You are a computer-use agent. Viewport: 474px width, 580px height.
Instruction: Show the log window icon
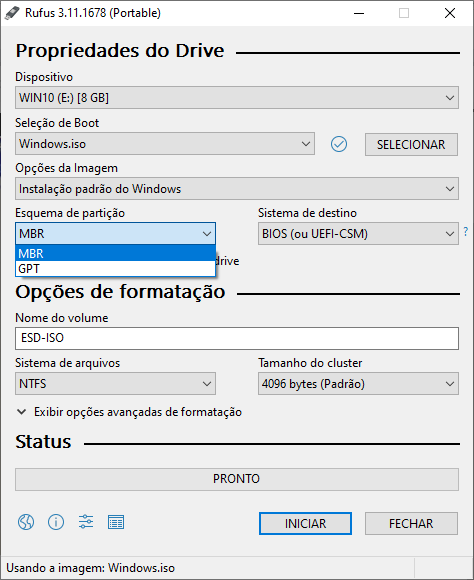(x=116, y=522)
